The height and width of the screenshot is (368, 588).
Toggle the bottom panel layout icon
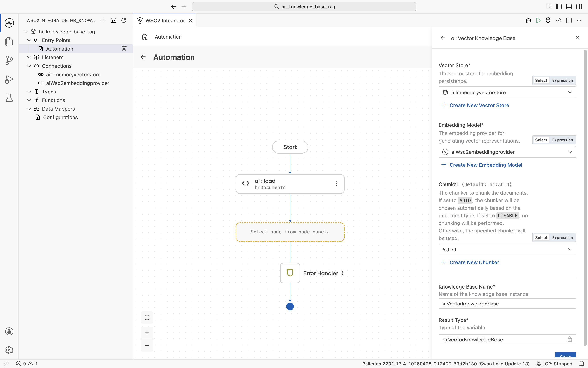[x=569, y=7]
